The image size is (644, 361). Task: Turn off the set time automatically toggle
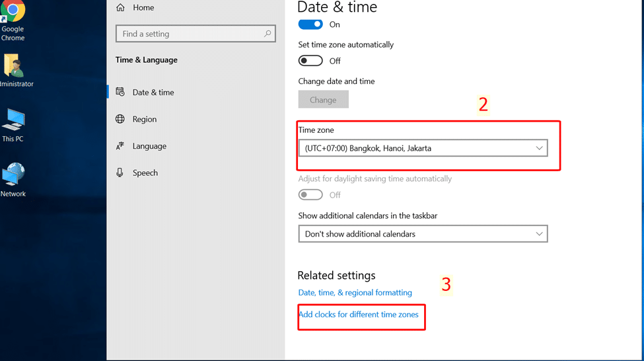[310, 24]
